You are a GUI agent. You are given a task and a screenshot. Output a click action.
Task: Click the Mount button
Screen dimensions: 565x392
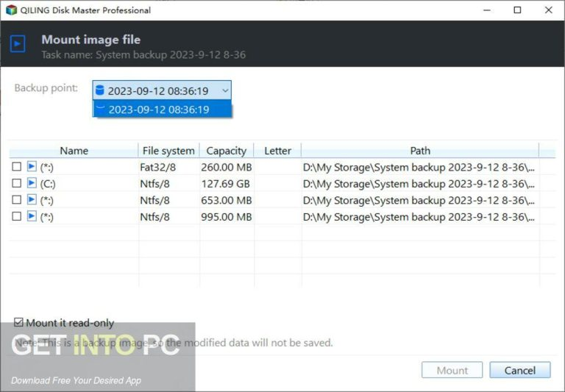point(452,370)
